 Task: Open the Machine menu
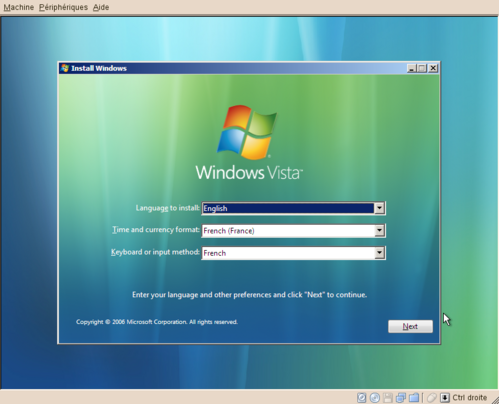click(x=19, y=7)
